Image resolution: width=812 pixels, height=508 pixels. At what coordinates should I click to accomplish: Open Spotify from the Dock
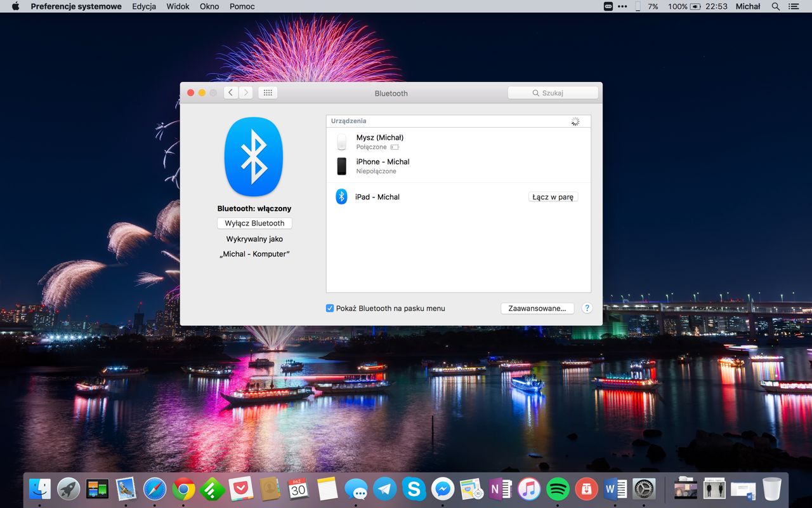[558, 489]
